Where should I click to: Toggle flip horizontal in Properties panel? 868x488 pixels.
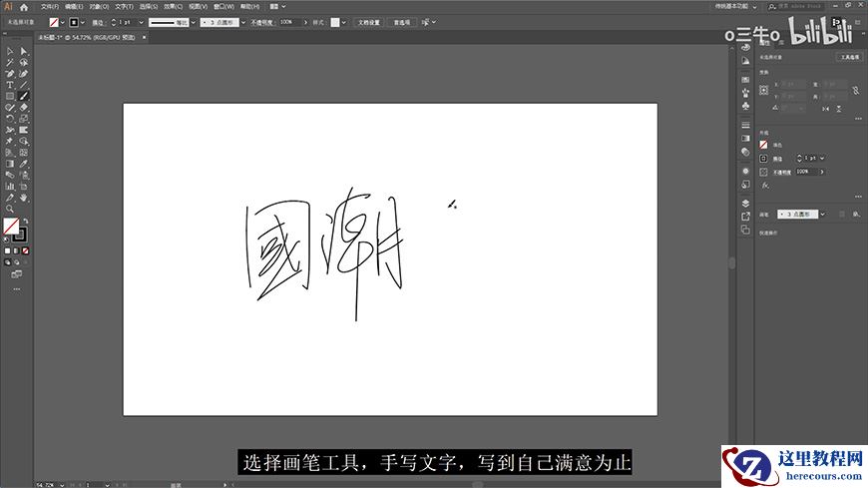[825, 109]
